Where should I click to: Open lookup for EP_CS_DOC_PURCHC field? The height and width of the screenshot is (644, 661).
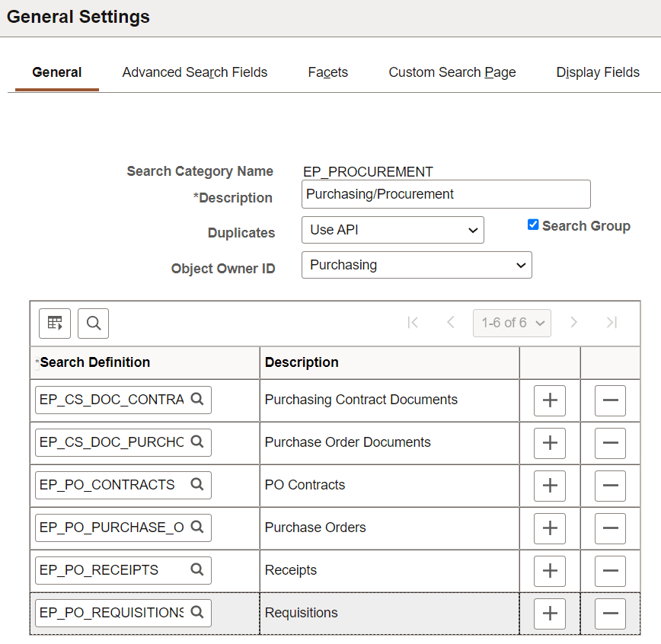click(x=197, y=442)
